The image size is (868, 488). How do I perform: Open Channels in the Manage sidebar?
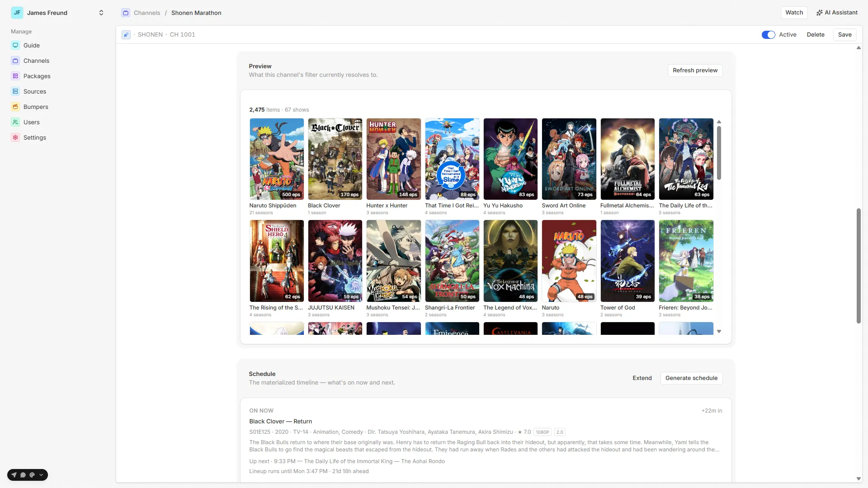[36, 61]
